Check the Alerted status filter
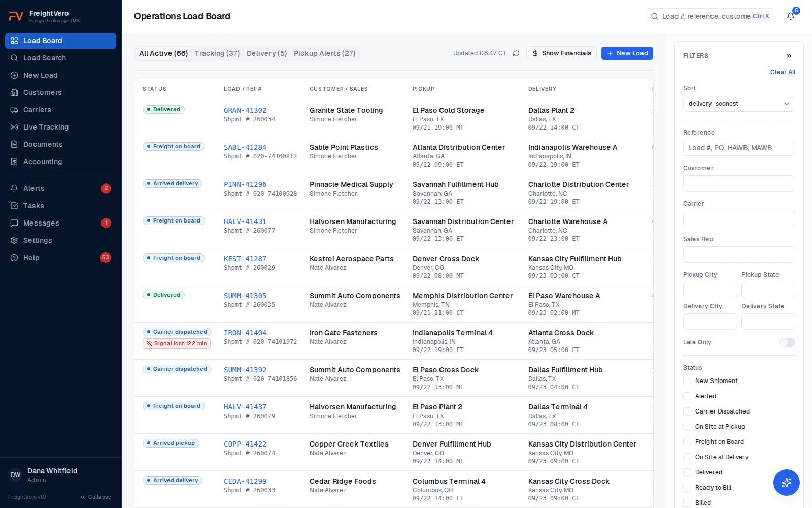Screen dimensions: 812x508 click(x=687, y=396)
